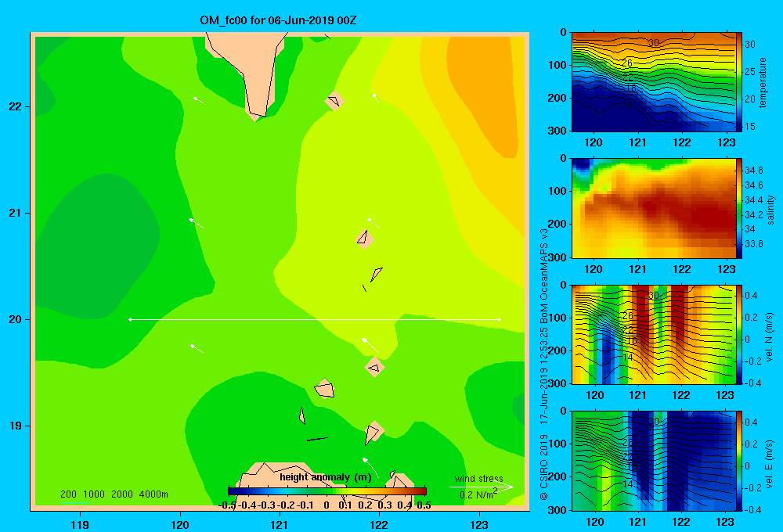Click the "vel. N (m/s)" label
The image size is (783, 532).
pos(770,337)
